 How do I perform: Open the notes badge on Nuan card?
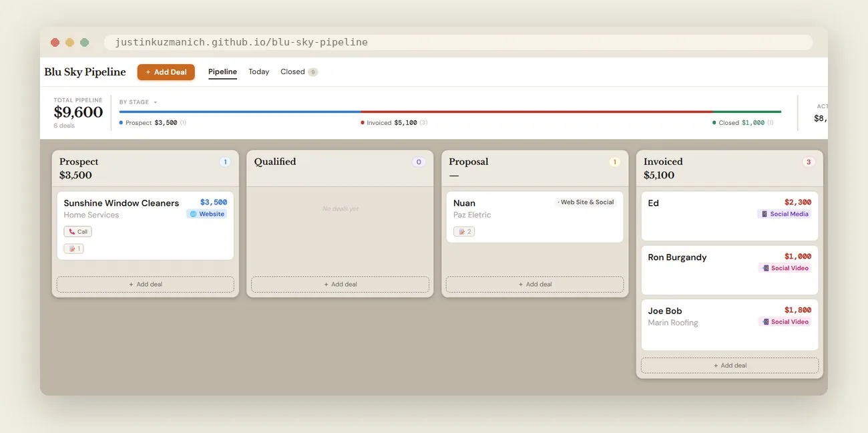tap(464, 232)
